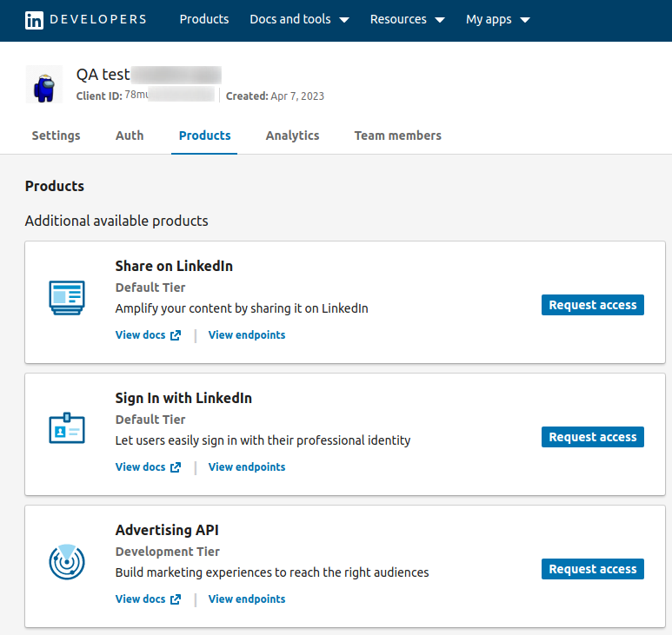Click the Sign In with LinkedIn badge icon

pyautogui.click(x=67, y=428)
